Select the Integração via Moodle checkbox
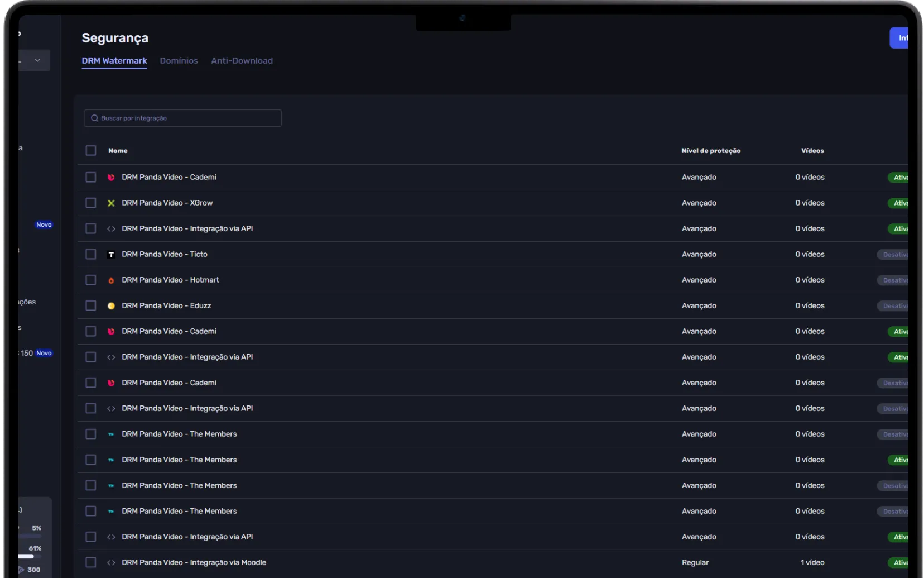Viewport: 924px width, 578px height. point(91,563)
